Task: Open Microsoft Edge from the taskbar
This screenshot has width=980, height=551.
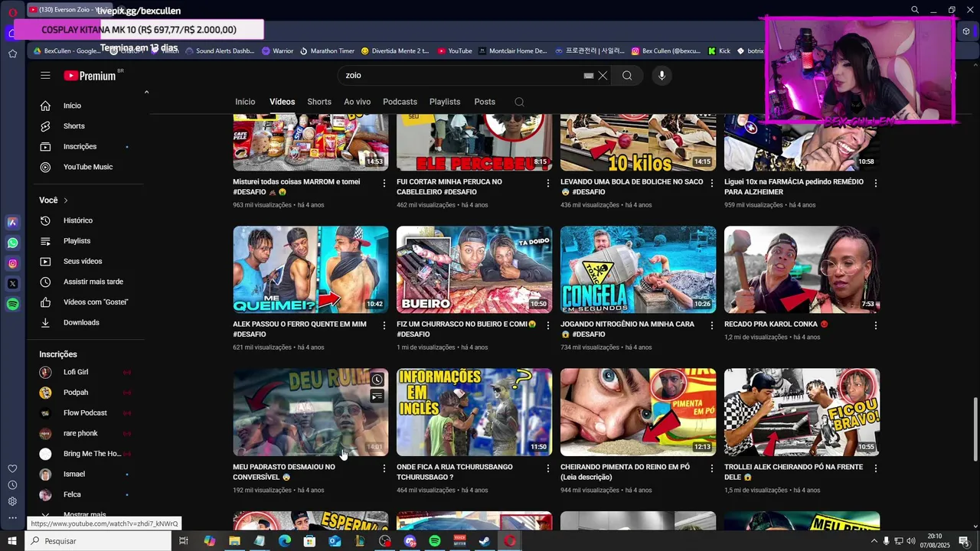Action: click(285, 541)
